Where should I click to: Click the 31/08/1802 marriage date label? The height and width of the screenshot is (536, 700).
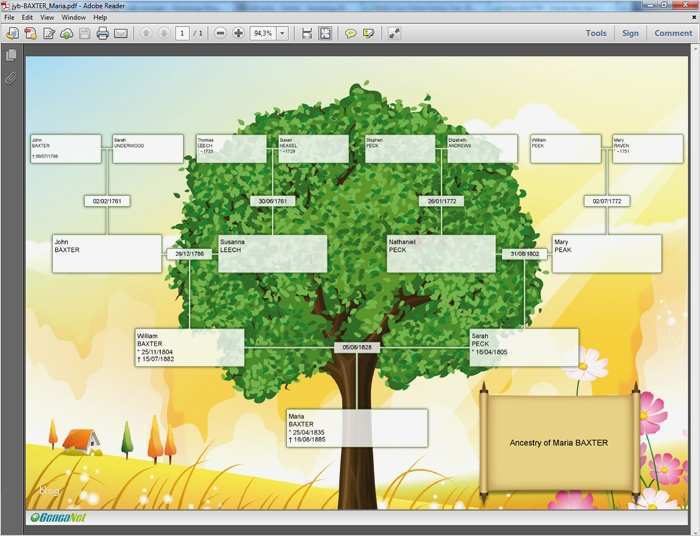525,254
